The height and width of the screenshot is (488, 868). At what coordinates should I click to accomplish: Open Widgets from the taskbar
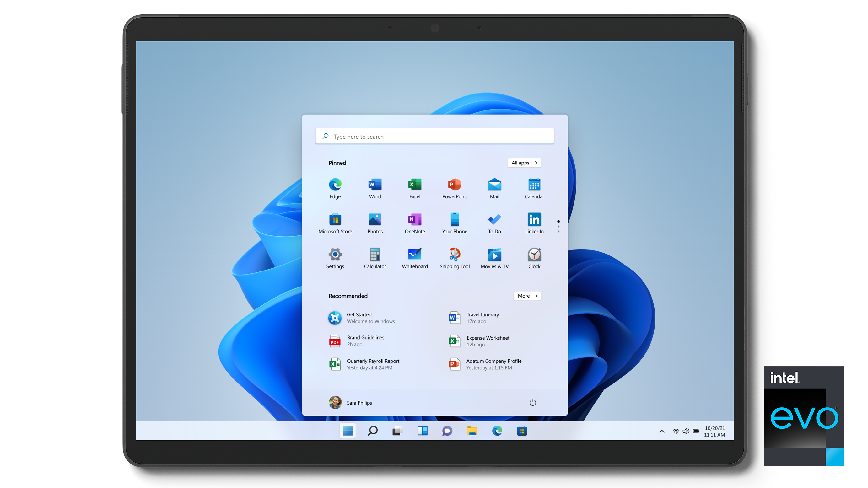click(x=422, y=431)
